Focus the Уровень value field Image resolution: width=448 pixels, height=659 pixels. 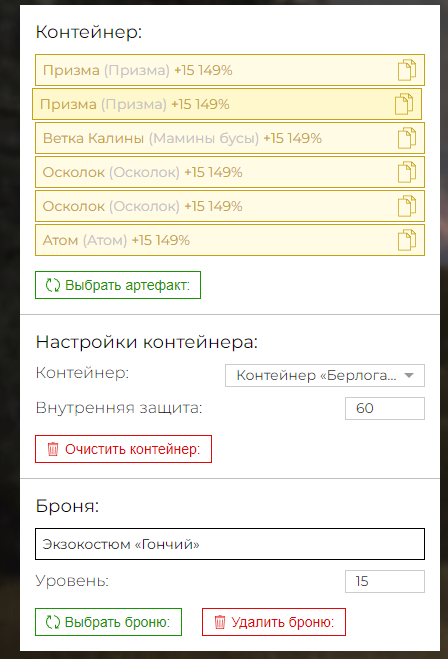(x=385, y=581)
